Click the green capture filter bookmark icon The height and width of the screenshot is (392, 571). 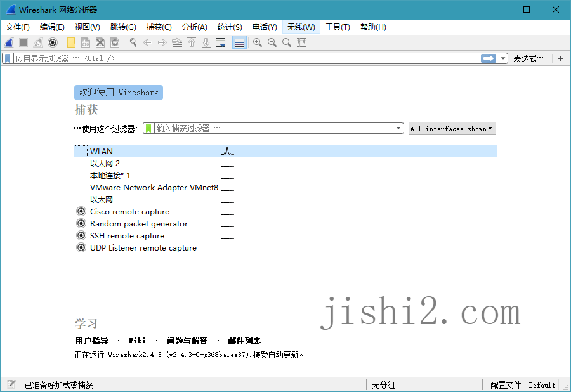coord(148,128)
